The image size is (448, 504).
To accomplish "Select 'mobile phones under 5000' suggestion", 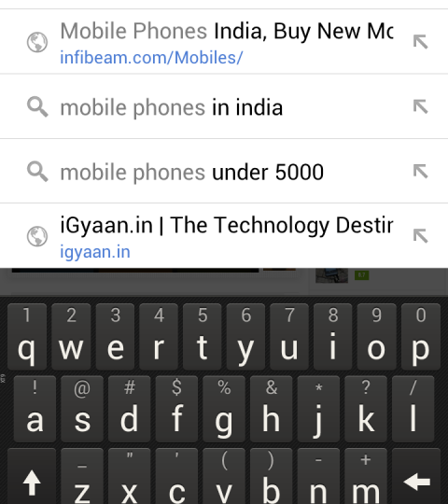I will click(x=224, y=172).
